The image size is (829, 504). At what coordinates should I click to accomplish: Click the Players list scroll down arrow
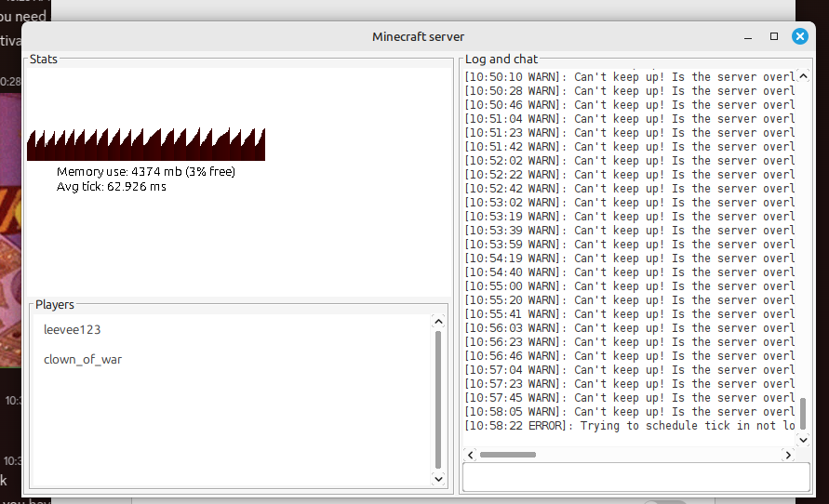tap(438, 479)
